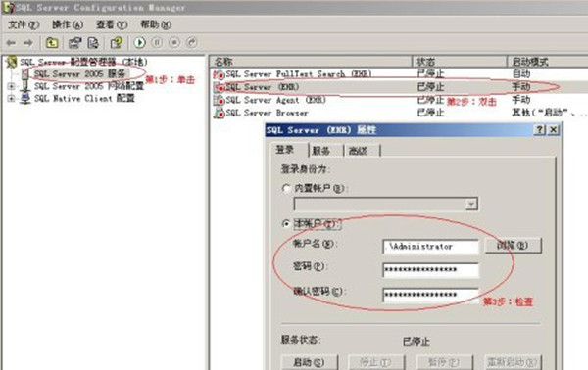
Task: Sort by the 名称 column header
Action: click(311, 62)
